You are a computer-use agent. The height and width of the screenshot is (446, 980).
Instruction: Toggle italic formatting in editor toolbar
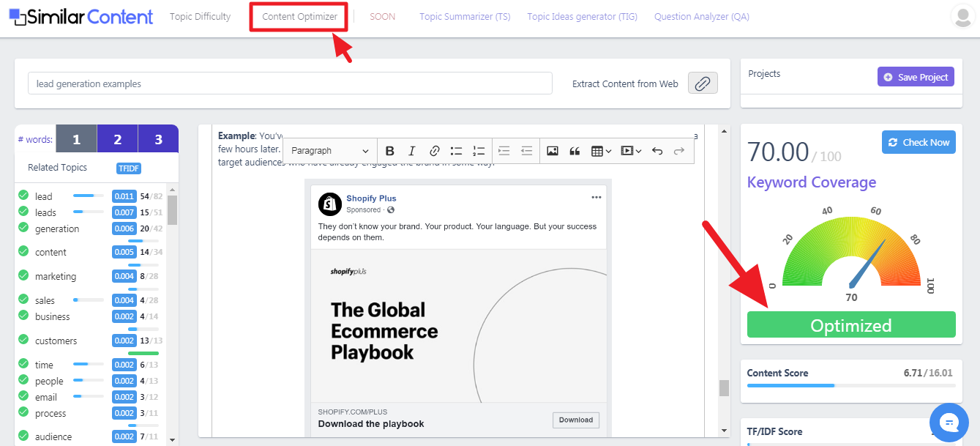pyautogui.click(x=411, y=151)
